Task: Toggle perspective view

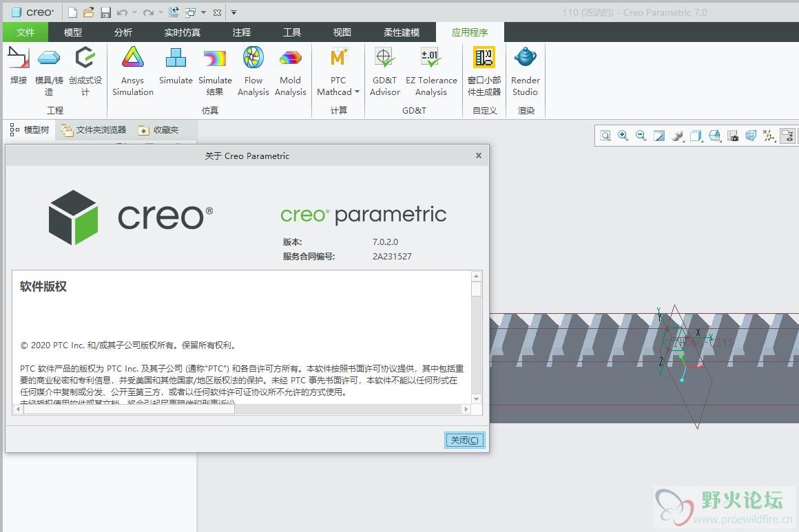Action: point(751,136)
